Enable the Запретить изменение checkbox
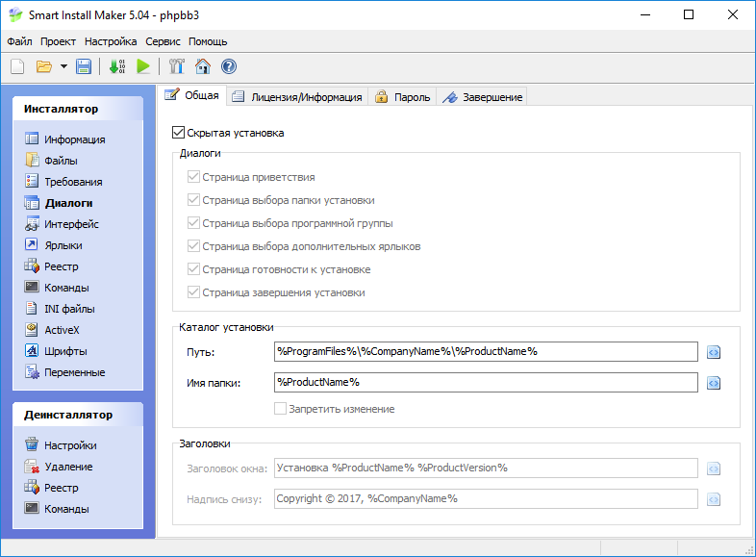This screenshot has width=756, height=557. [280, 409]
